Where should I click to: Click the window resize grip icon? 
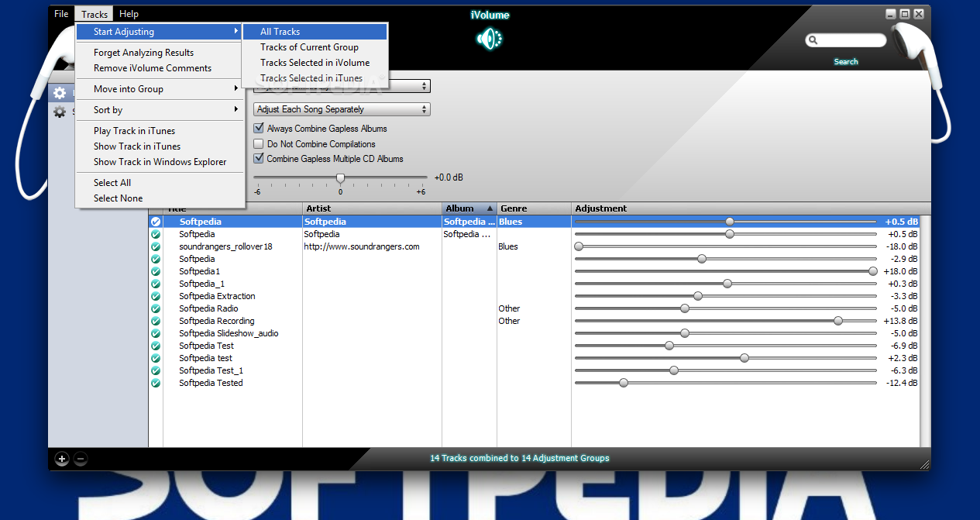click(x=924, y=463)
